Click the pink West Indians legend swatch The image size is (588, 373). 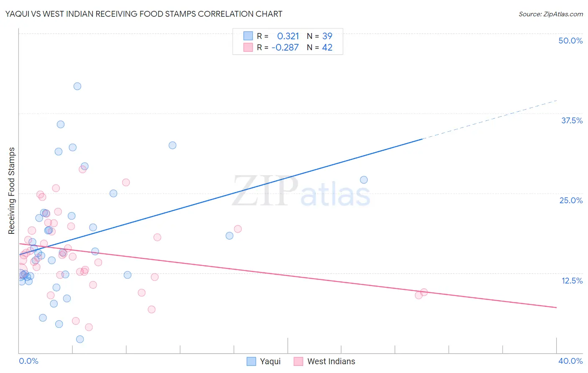[x=298, y=361]
